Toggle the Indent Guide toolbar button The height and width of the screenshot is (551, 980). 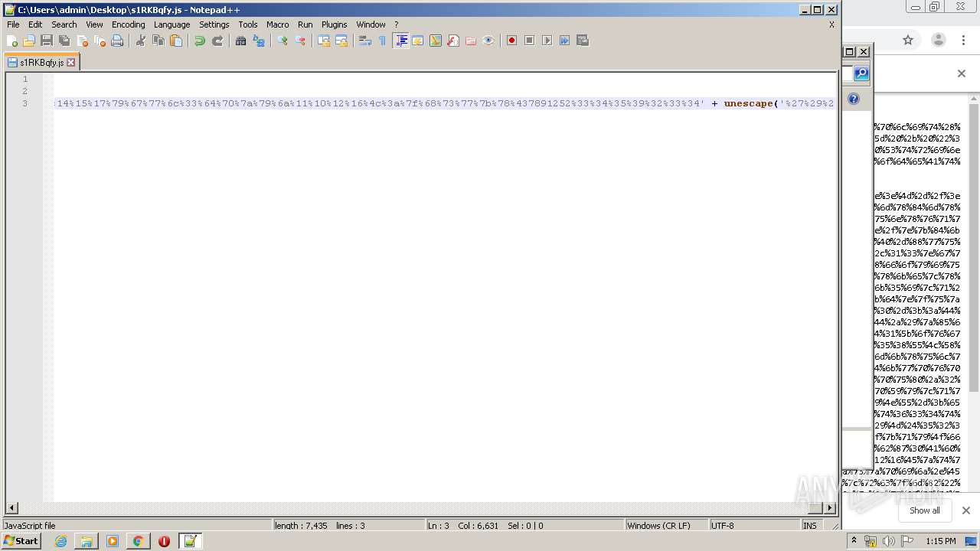pyautogui.click(x=400, y=41)
